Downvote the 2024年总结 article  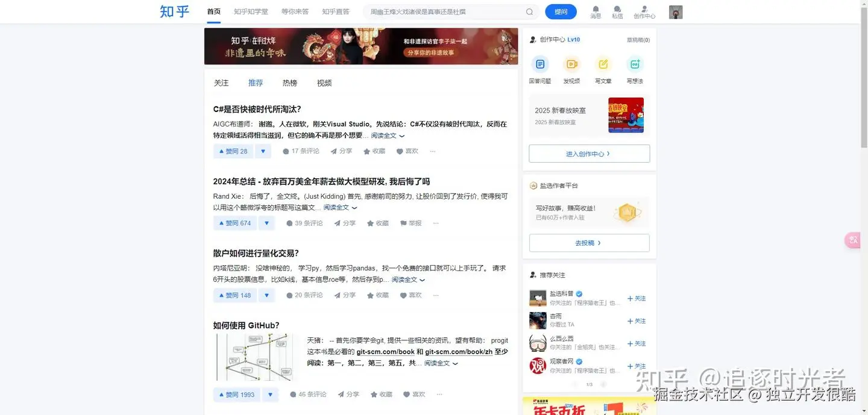[x=266, y=223]
